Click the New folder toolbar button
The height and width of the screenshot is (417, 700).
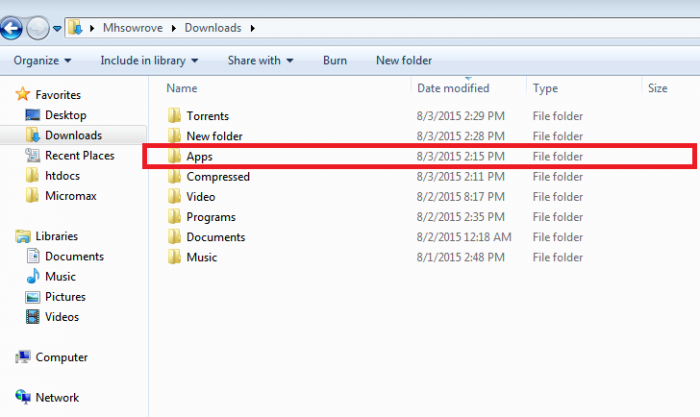click(x=404, y=60)
